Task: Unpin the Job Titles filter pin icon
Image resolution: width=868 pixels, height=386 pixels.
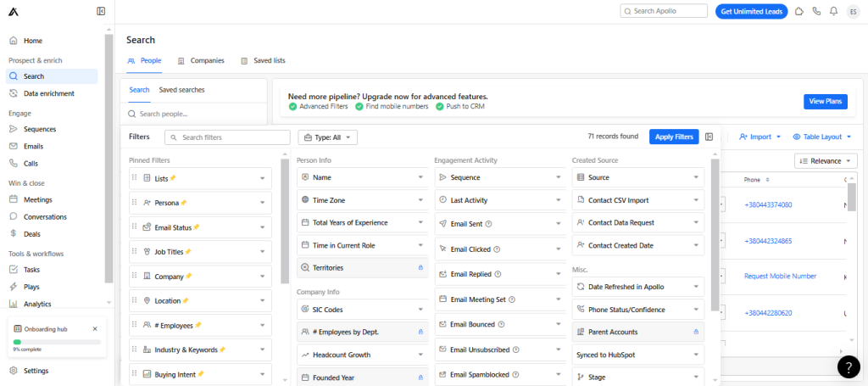Action: pyautogui.click(x=188, y=251)
